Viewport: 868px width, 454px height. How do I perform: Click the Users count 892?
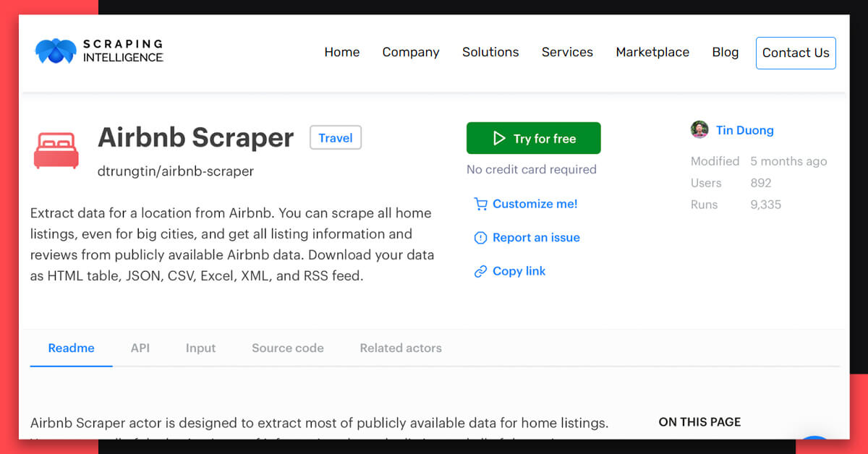(x=761, y=183)
